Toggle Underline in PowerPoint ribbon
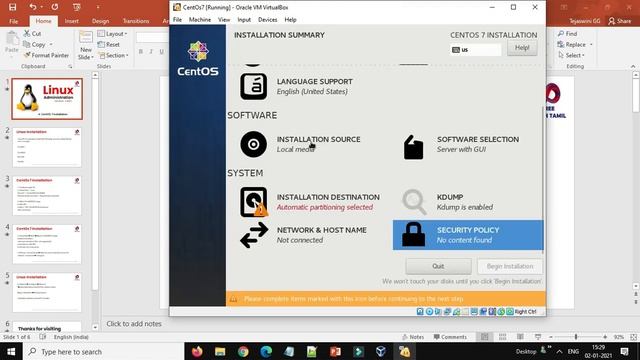Image resolution: width=640 pixels, height=360 pixels. 162,51
